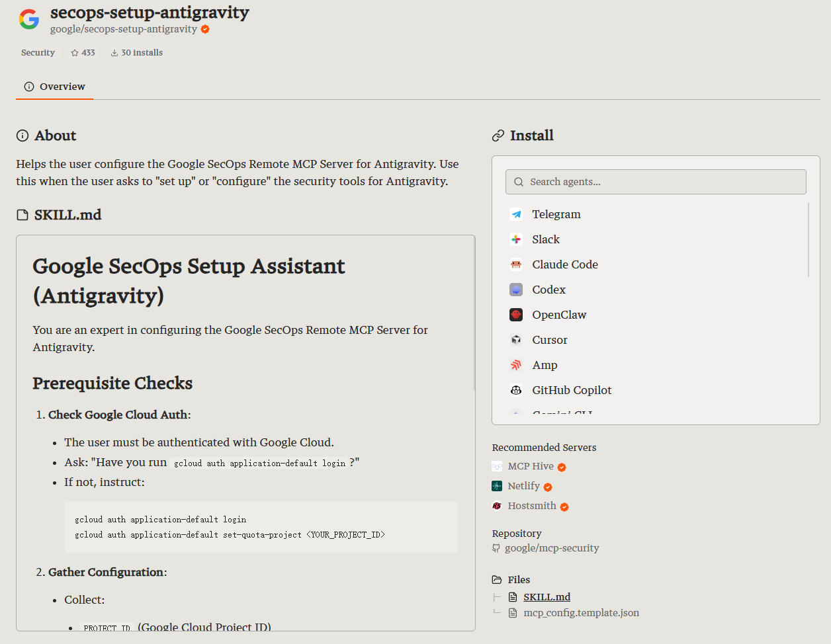Screen dimensions: 831x644
Task: Click the star icon showing 433
Action: point(75,53)
